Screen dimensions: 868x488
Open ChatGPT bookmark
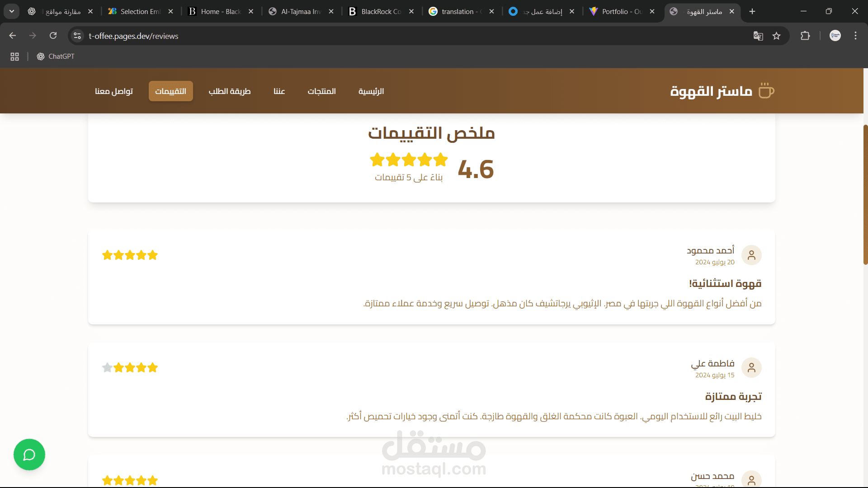56,56
